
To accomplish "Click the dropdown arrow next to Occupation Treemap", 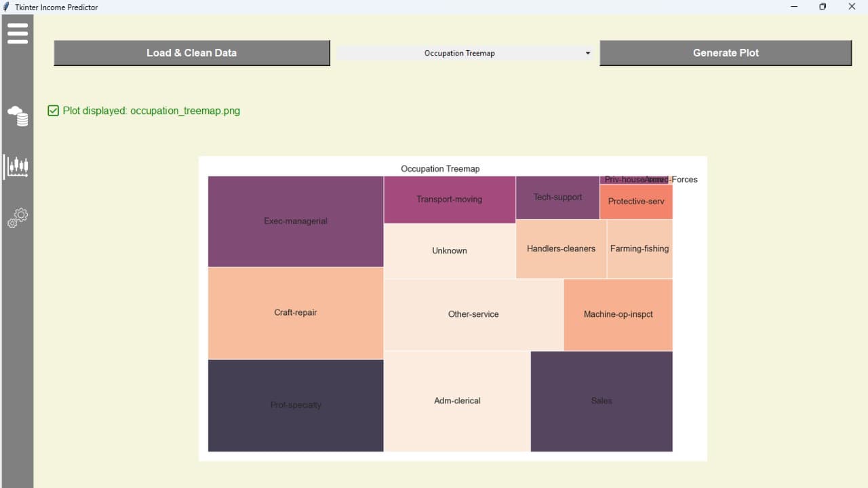I will 587,53.
